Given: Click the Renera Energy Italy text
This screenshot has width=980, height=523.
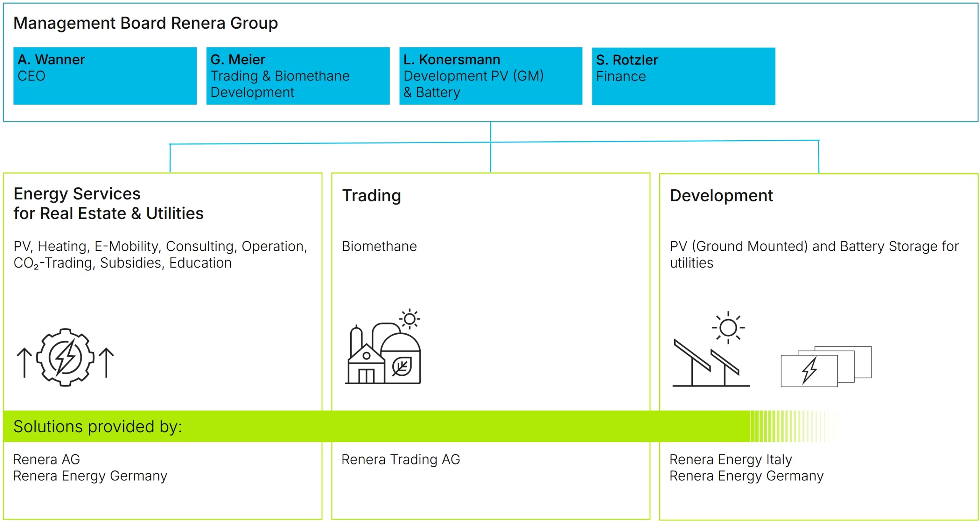Looking at the screenshot, I should (x=730, y=459).
